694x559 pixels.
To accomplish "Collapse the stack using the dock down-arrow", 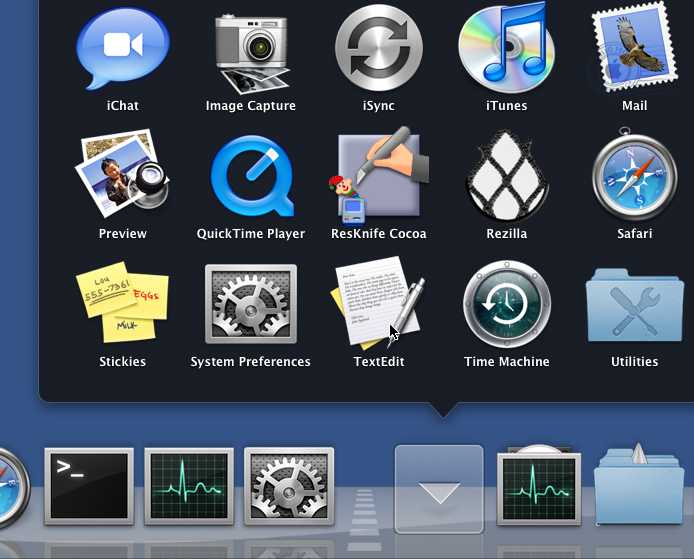I will [x=439, y=489].
